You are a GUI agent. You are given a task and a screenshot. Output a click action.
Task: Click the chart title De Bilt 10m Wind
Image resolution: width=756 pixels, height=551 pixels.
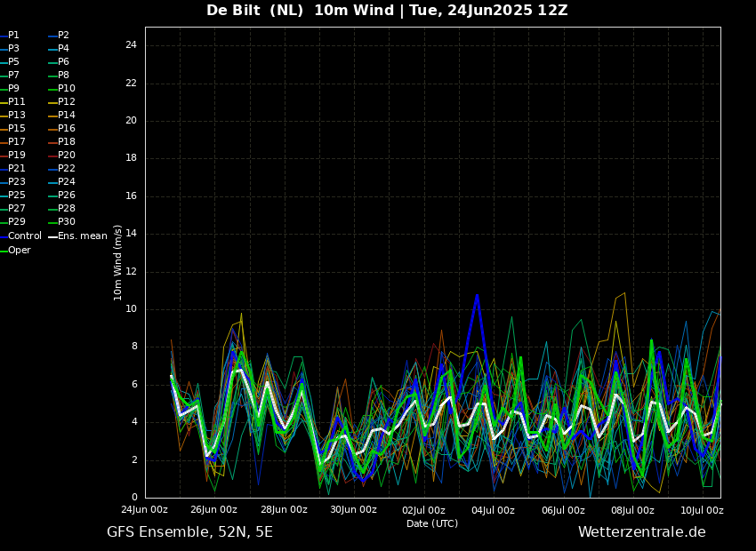387,11
